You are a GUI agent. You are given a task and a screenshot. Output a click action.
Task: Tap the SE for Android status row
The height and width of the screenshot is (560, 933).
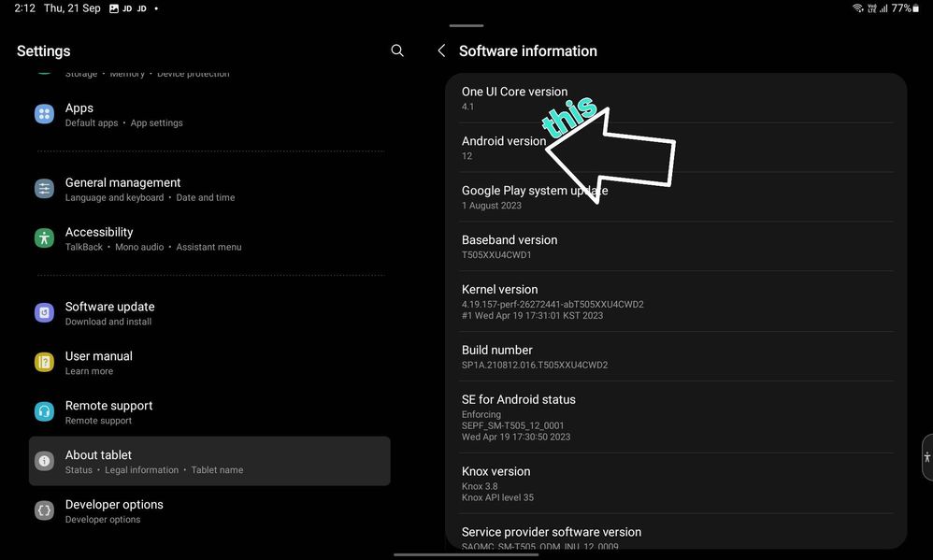676,417
